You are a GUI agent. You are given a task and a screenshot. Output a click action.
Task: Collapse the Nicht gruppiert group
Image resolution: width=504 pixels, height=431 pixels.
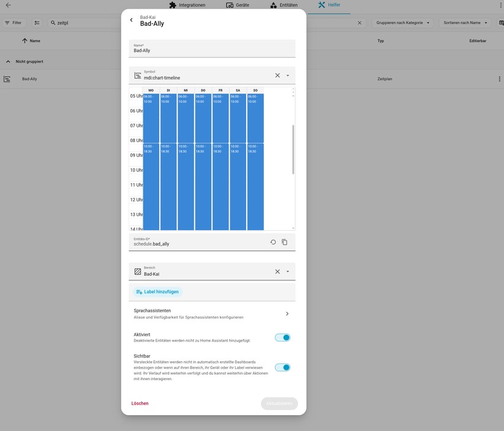8,61
